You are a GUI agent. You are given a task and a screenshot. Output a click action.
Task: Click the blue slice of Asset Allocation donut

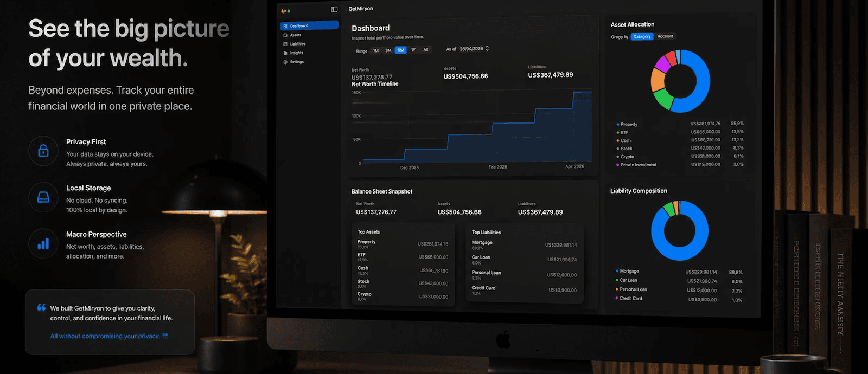coord(702,81)
